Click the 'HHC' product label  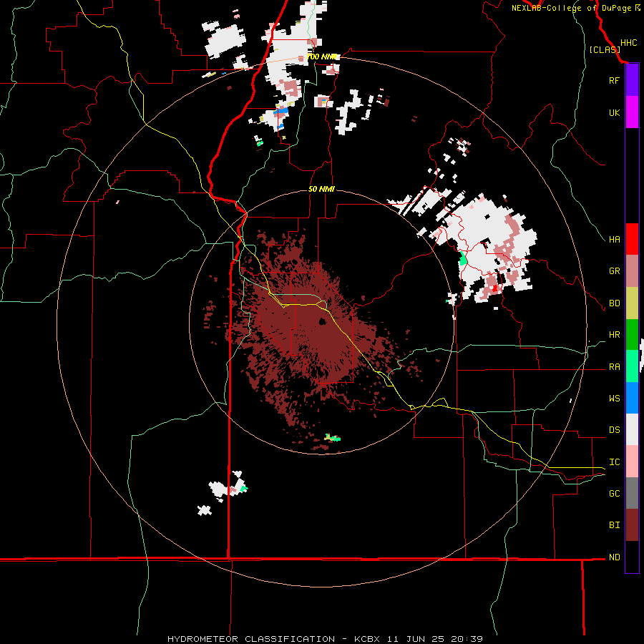pyautogui.click(x=628, y=43)
